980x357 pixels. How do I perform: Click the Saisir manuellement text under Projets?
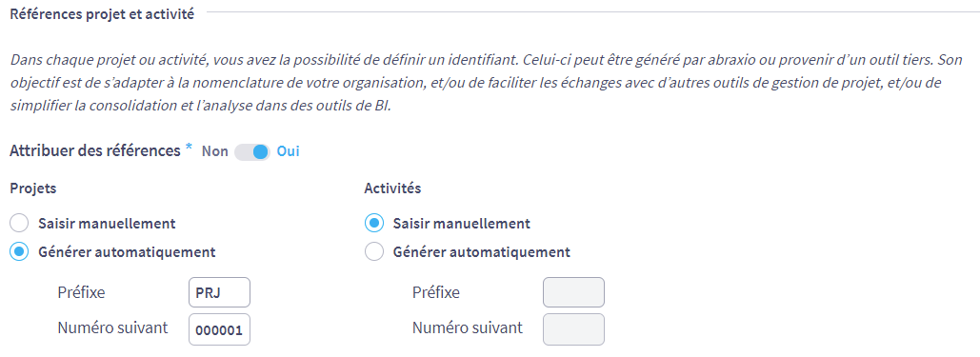(107, 223)
